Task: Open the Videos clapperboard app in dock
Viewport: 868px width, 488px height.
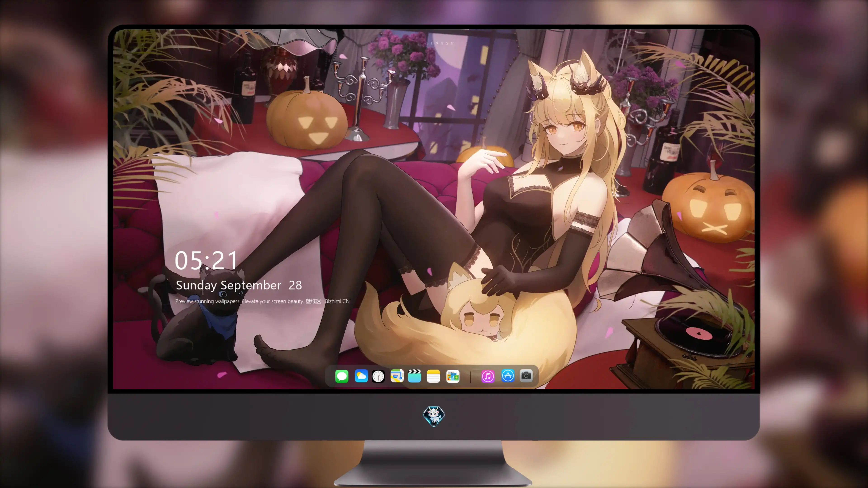Action: click(x=415, y=376)
